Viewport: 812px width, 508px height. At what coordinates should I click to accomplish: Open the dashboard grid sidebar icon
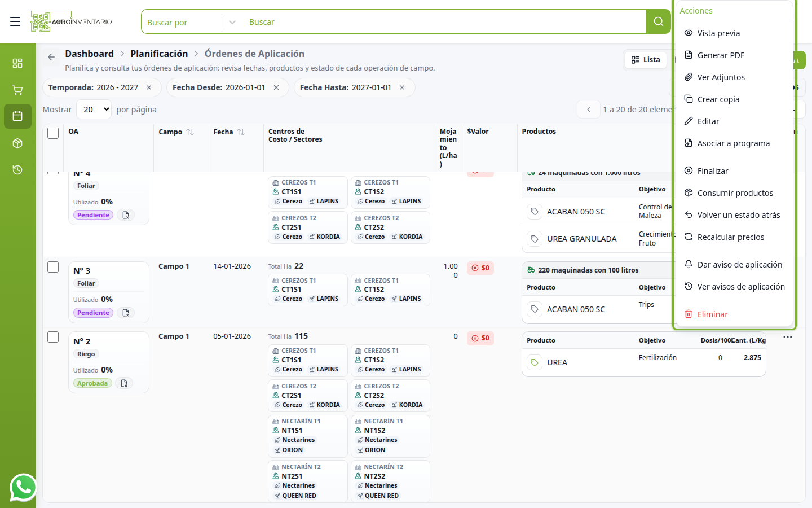coord(17,63)
